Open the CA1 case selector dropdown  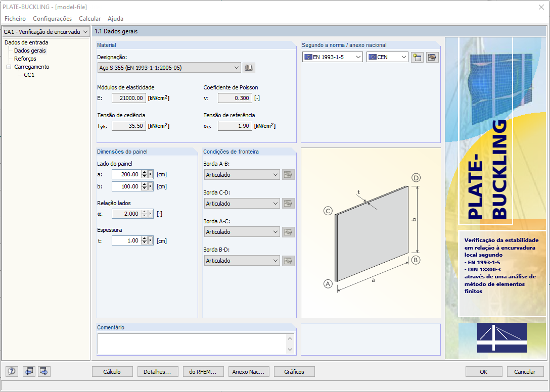[46, 31]
